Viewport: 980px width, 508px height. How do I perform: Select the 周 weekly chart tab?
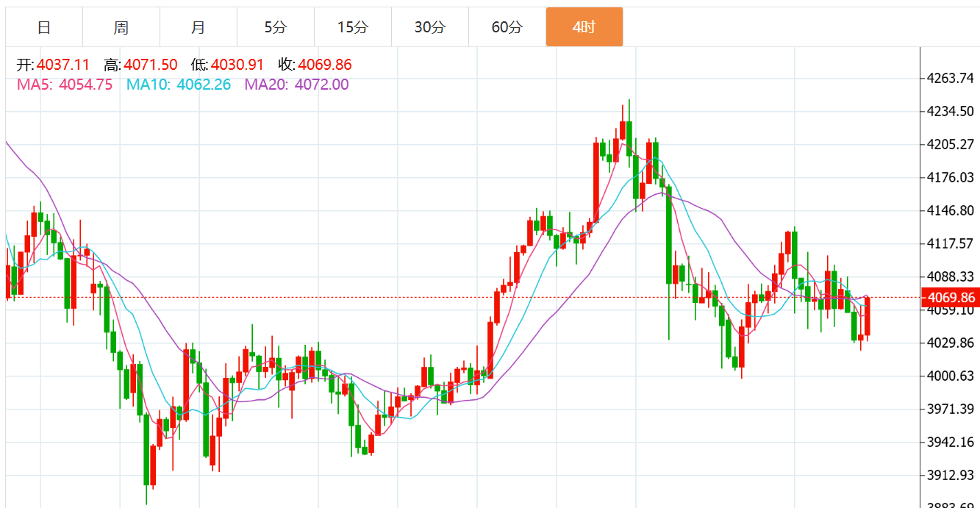121,28
